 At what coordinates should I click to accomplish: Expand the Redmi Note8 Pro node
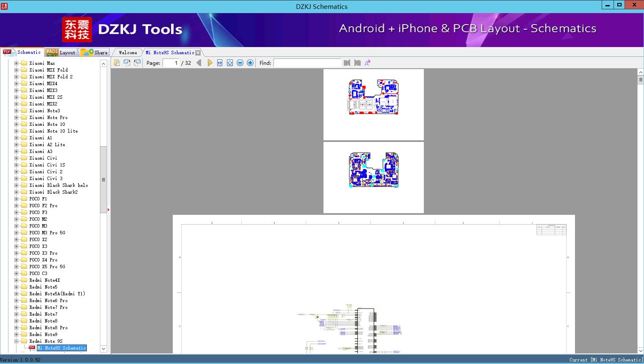coord(17,328)
